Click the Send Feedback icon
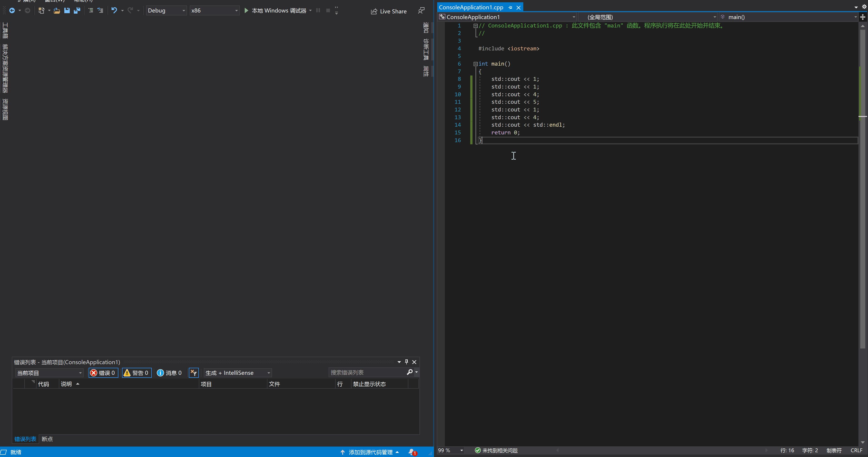The image size is (868, 457). pos(421,11)
